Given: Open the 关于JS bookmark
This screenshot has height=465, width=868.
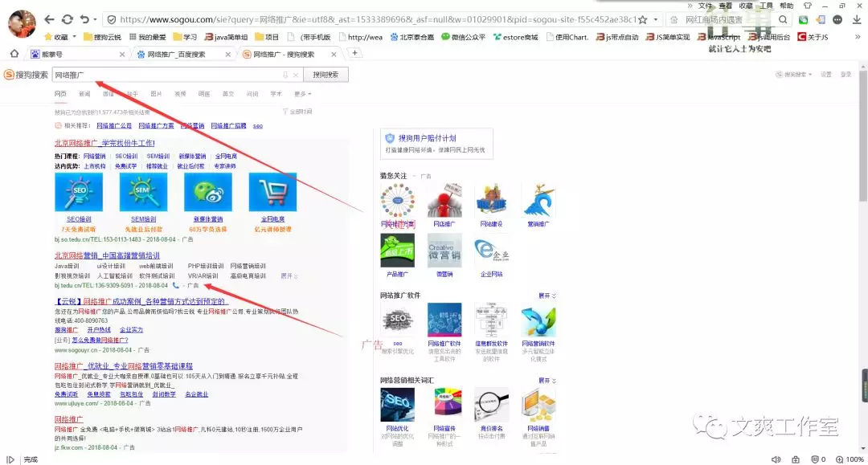Looking at the screenshot, I should click(x=813, y=37).
